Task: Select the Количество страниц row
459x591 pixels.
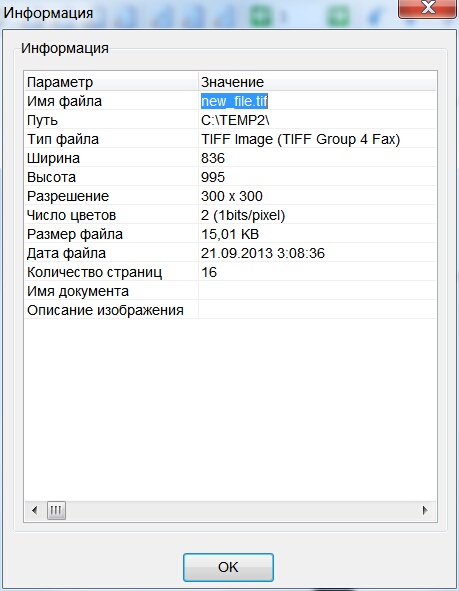Action: pyautogui.click(x=230, y=272)
